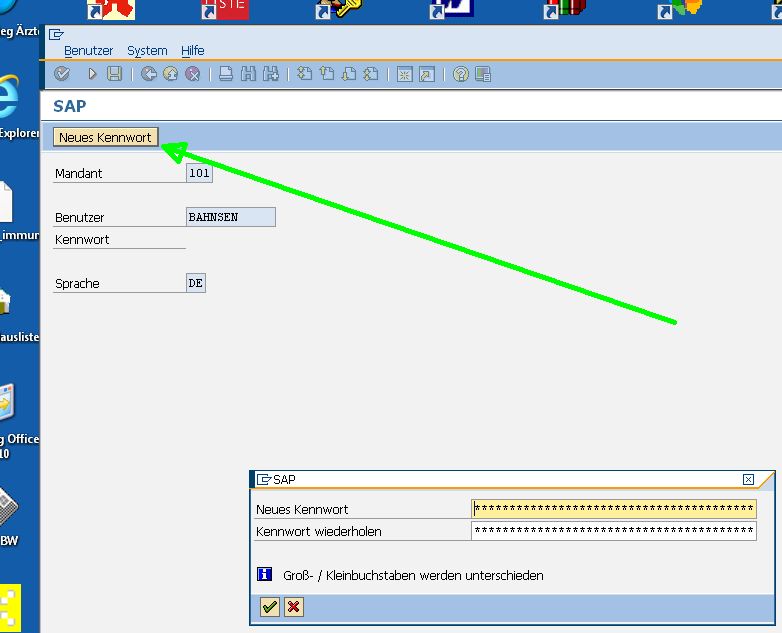This screenshot has width=782, height=633.
Task: Click the Internet Explorer desktop icon
Action: tap(9, 97)
